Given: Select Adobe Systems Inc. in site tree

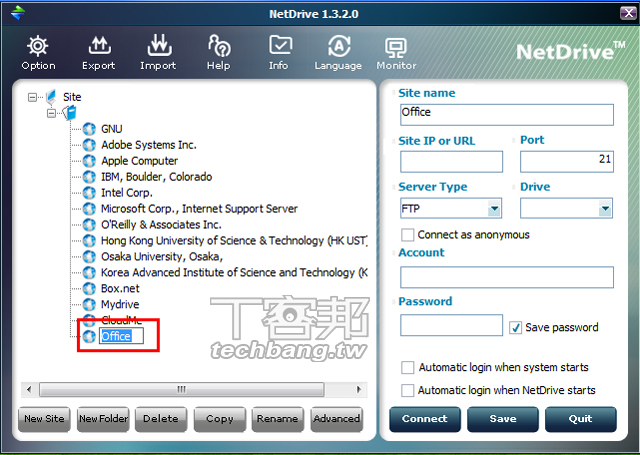Looking at the screenshot, I should click(x=149, y=145).
